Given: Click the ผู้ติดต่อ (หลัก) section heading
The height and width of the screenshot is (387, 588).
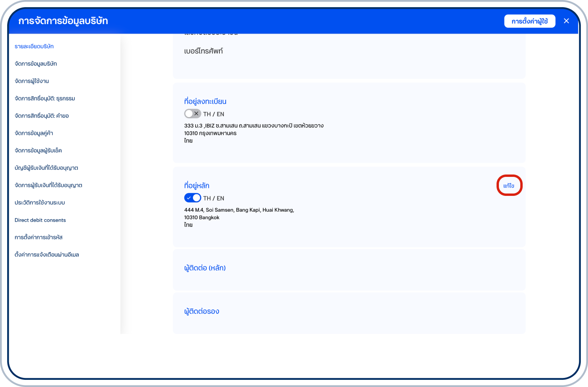Looking at the screenshot, I should coord(205,268).
